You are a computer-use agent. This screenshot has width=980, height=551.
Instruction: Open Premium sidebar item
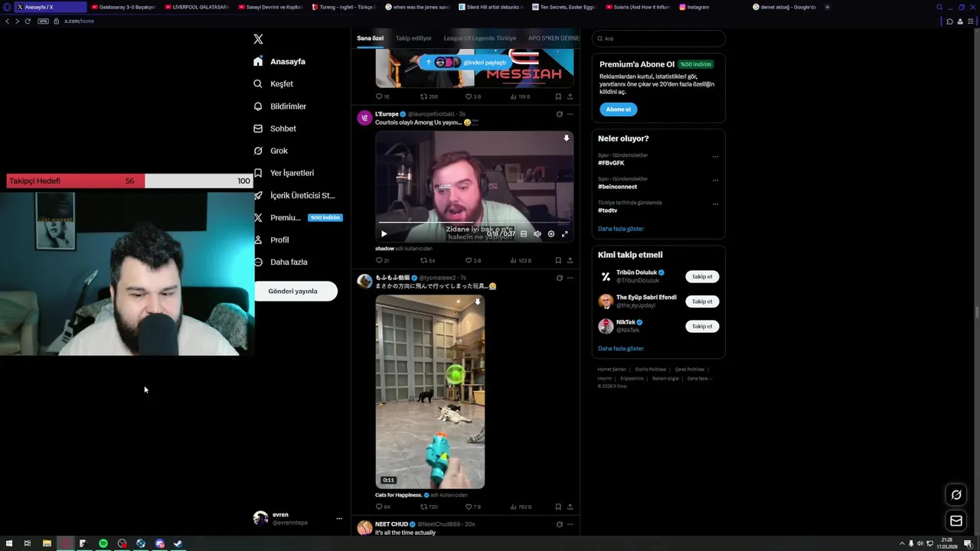[297, 217]
